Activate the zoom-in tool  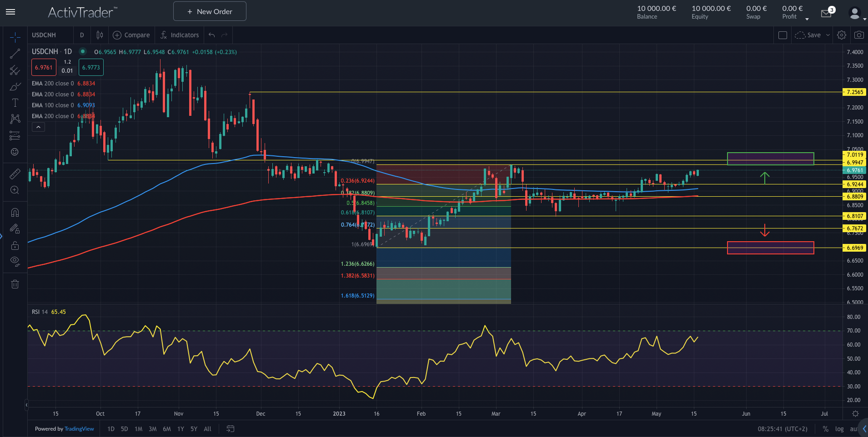(x=15, y=190)
